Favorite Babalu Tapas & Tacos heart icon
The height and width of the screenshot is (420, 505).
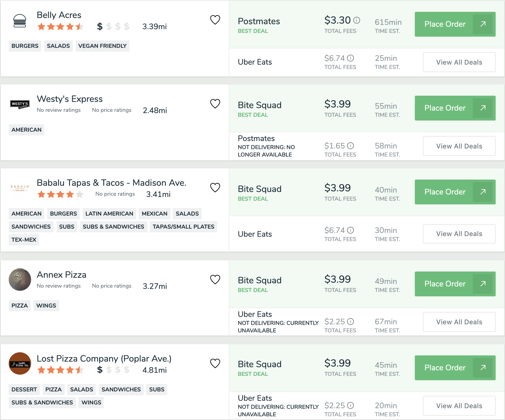[x=215, y=188]
